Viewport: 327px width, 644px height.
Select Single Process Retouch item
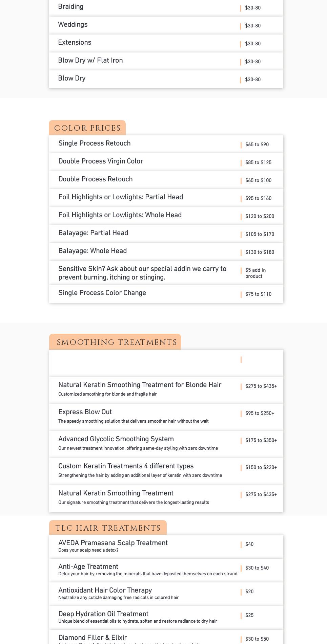(x=95, y=144)
